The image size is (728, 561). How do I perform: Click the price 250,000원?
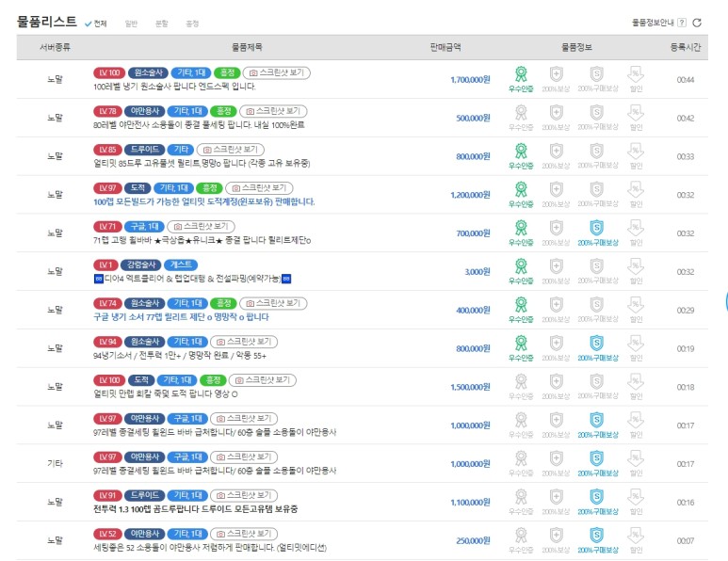tap(473, 541)
